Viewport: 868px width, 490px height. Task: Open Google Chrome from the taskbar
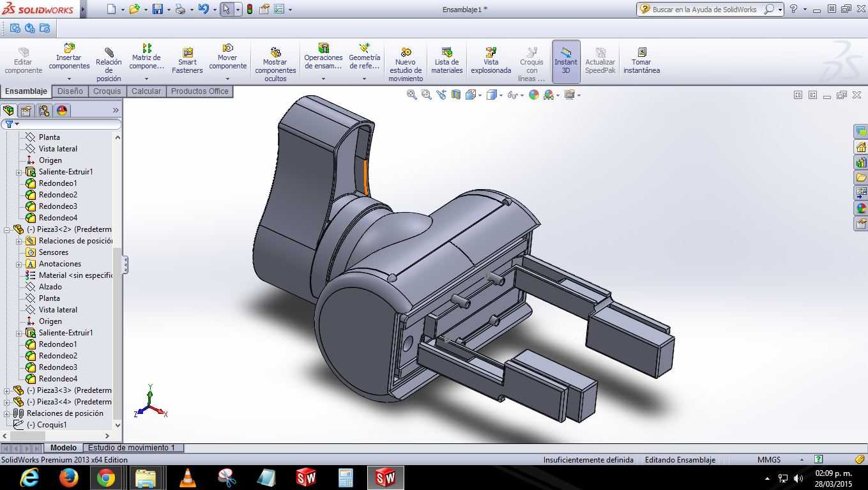[x=105, y=477]
